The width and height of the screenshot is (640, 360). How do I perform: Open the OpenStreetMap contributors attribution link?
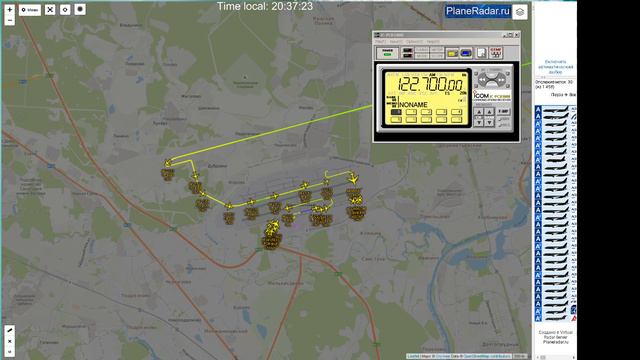click(x=487, y=356)
